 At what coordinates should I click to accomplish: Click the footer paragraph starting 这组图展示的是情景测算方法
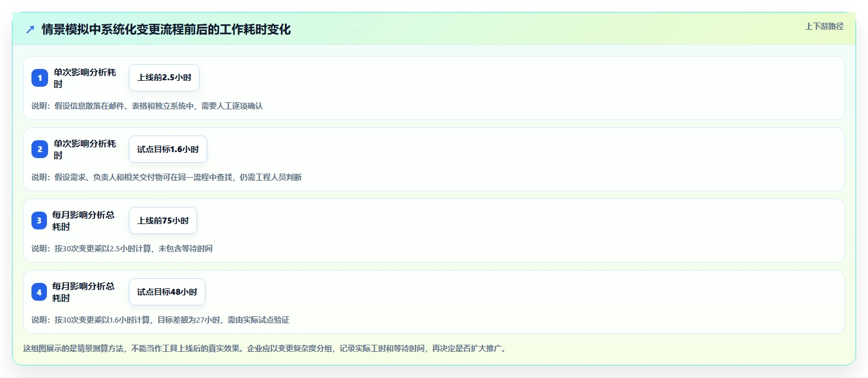[265, 348]
